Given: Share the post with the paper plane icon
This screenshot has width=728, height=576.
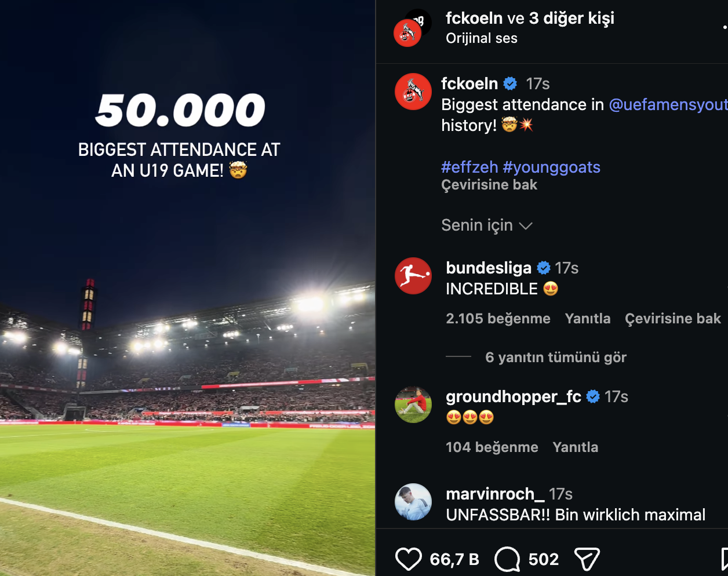Looking at the screenshot, I should (586, 559).
